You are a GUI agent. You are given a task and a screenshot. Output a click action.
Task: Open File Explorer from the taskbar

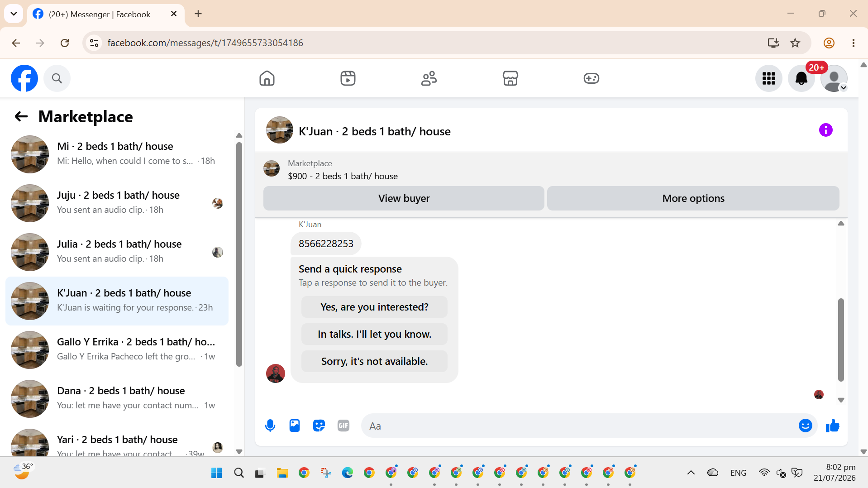click(282, 473)
